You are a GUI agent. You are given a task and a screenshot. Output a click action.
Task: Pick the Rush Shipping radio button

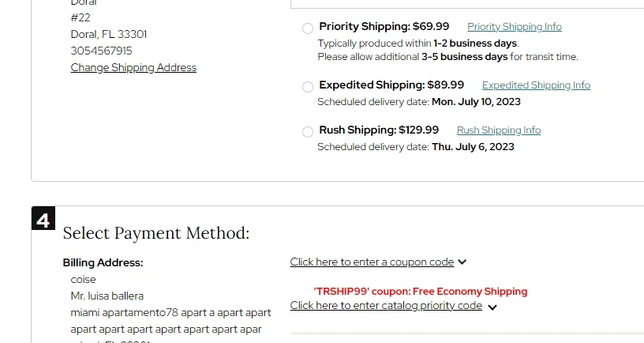[x=307, y=132]
